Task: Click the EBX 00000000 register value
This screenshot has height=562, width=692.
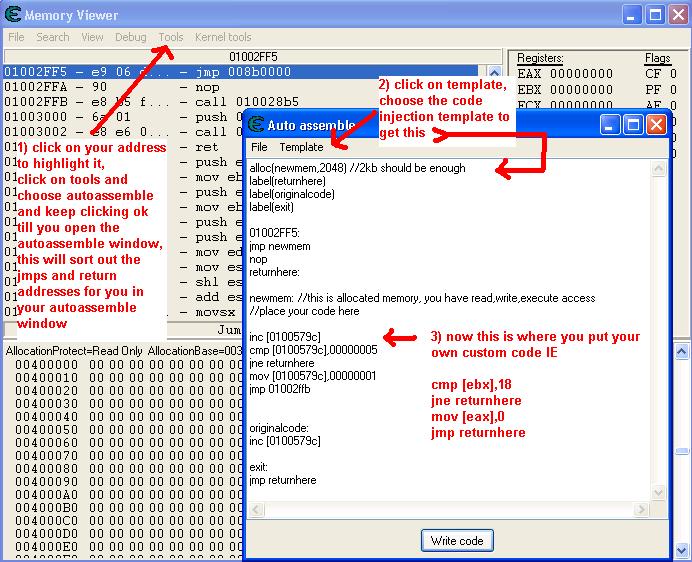Action: point(581,90)
